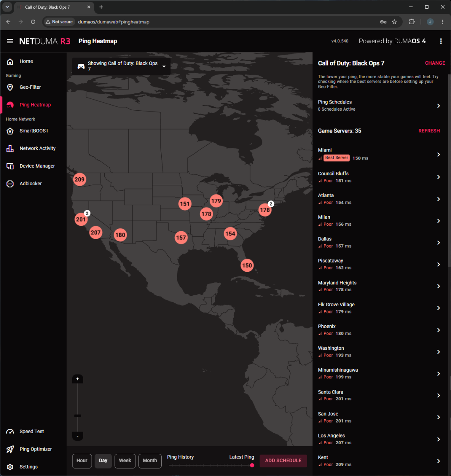The image size is (451, 476).
Task: Open the tab search dropdown arrow
Action: 7,7
